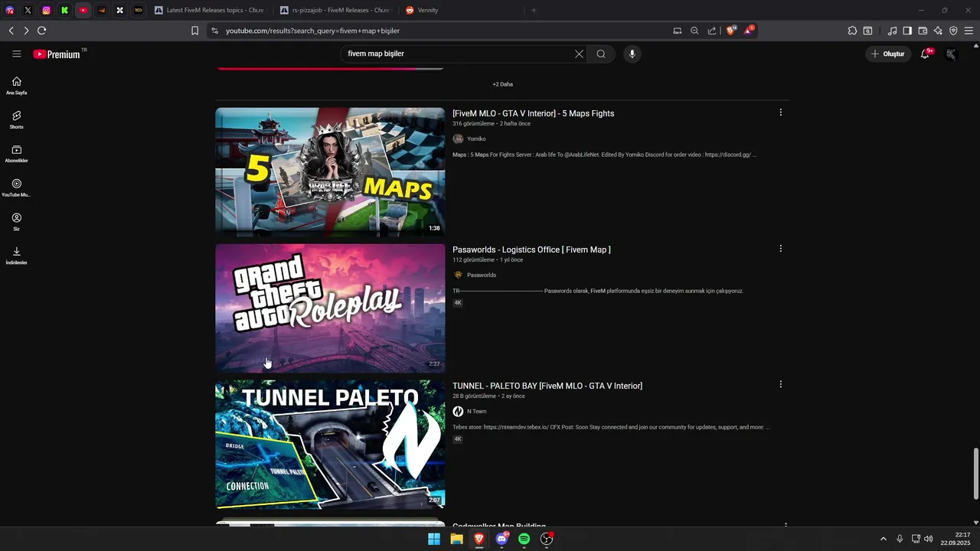Open Spotify from the taskbar
980x551 pixels.
(x=524, y=539)
